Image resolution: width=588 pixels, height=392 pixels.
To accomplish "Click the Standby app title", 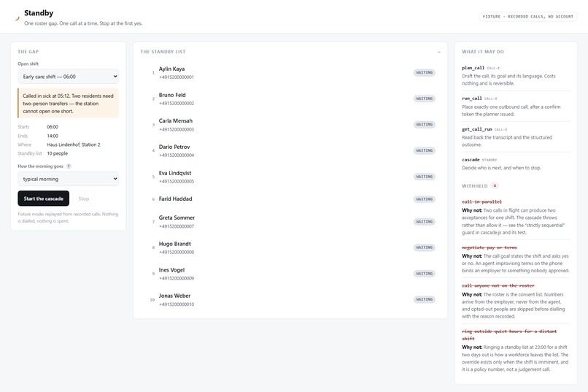I will (39, 12).
